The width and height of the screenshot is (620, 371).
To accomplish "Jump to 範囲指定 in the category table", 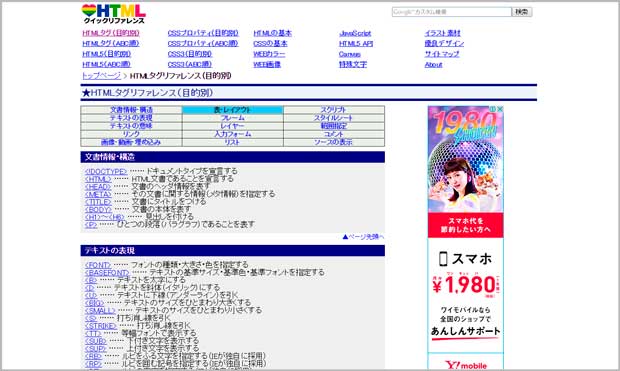I will 333,126.
